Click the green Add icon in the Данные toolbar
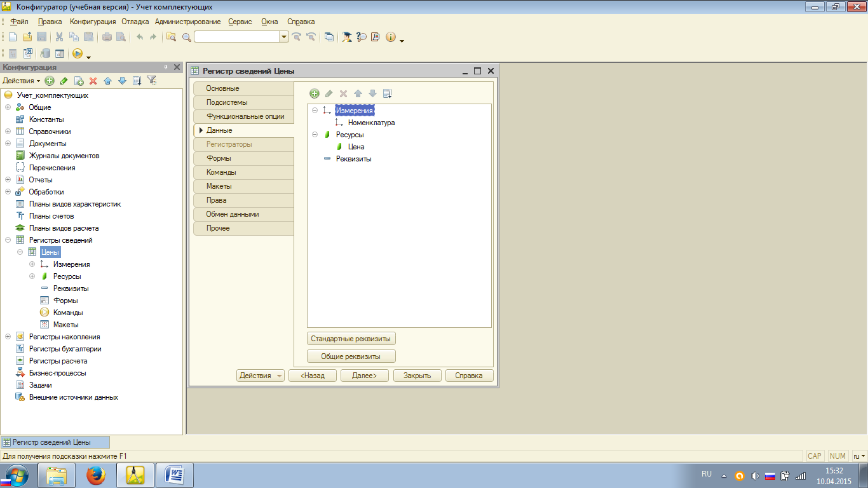 click(315, 94)
